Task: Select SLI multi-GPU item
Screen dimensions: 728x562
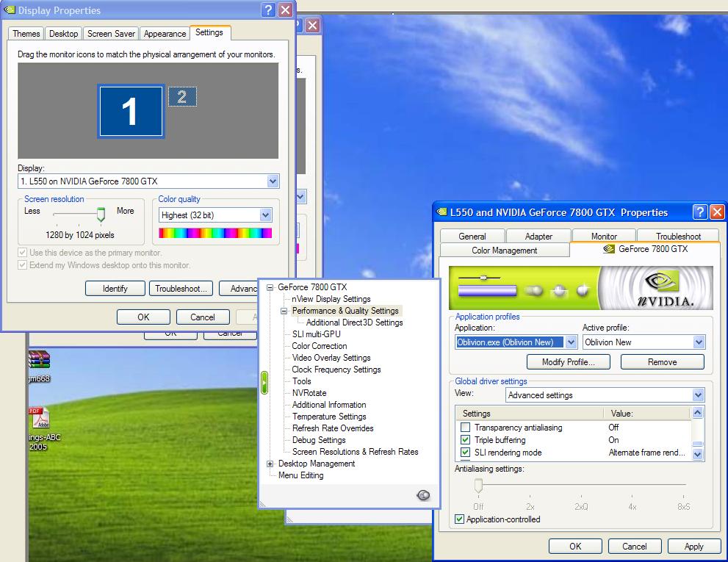Action: click(x=316, y=334)
